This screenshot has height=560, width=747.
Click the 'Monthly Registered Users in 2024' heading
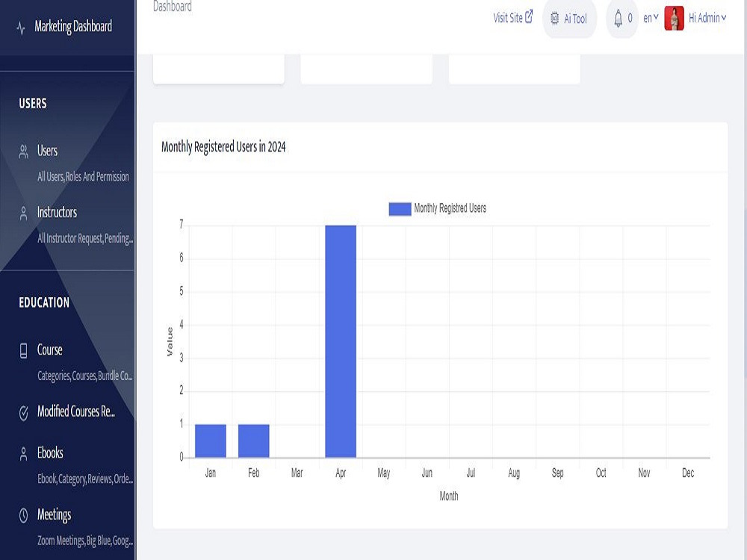(x=223, y=146)
